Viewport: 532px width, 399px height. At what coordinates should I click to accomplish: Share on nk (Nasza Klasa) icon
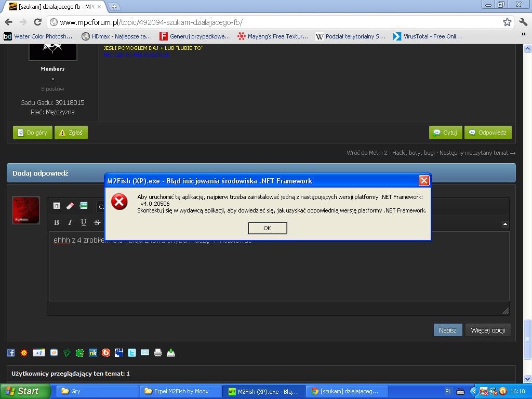[93, 353]
